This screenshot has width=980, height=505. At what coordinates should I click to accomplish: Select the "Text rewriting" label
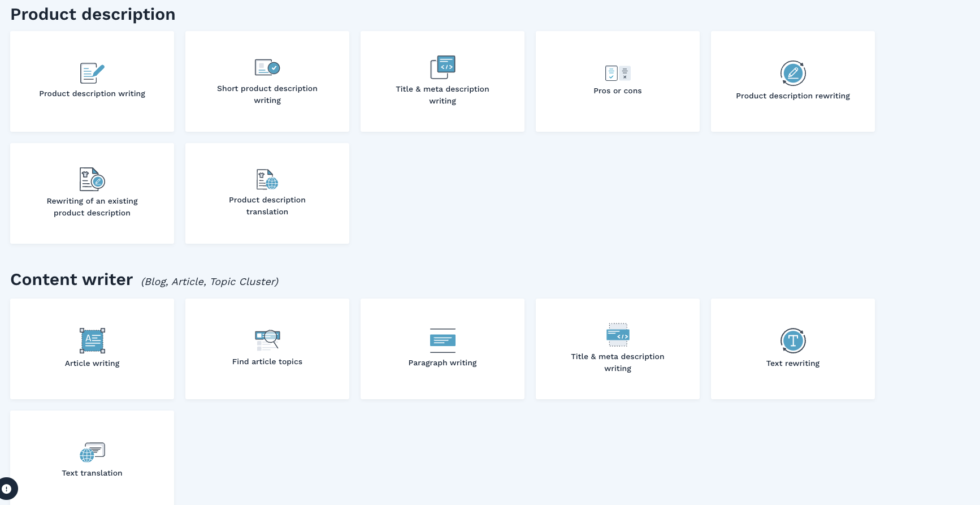[x=793, y=364]
